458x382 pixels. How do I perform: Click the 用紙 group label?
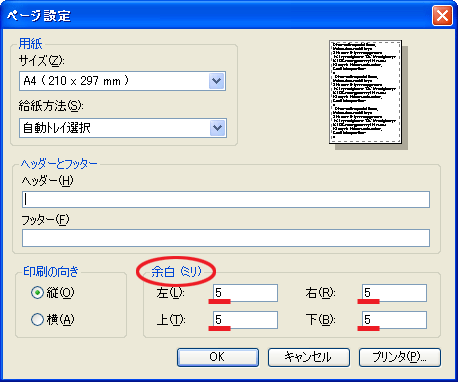(30, 44)
